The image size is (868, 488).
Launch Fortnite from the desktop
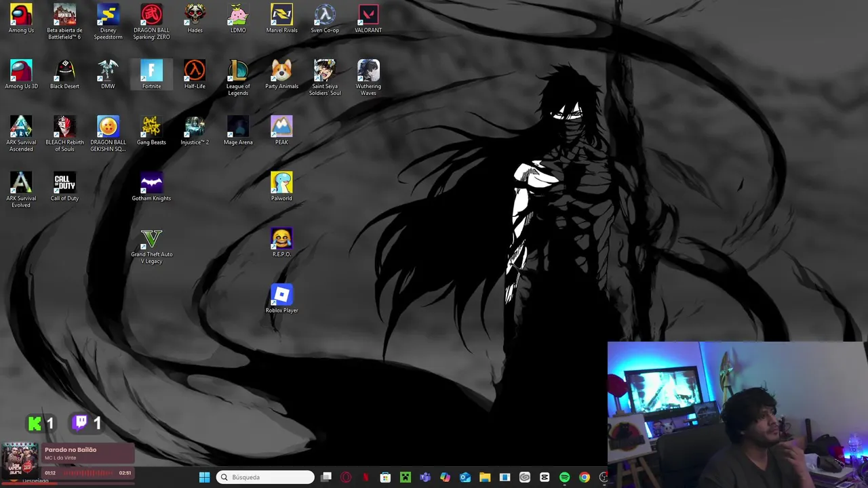pos(151,75)
